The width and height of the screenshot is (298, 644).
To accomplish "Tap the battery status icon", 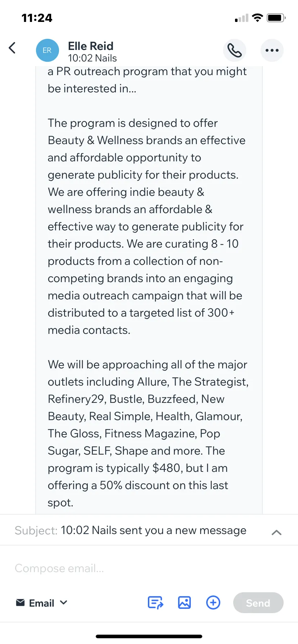I will [276, 18].
